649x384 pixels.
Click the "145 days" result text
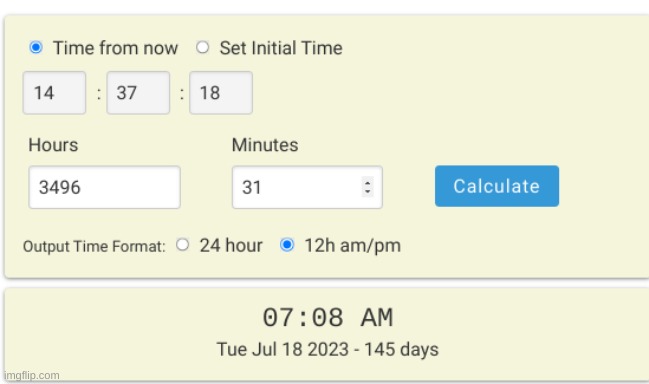[x=401, y=349]
